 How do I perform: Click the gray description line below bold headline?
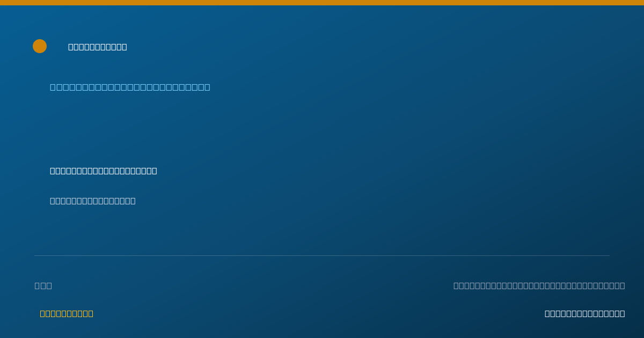[x=93, y=201]
